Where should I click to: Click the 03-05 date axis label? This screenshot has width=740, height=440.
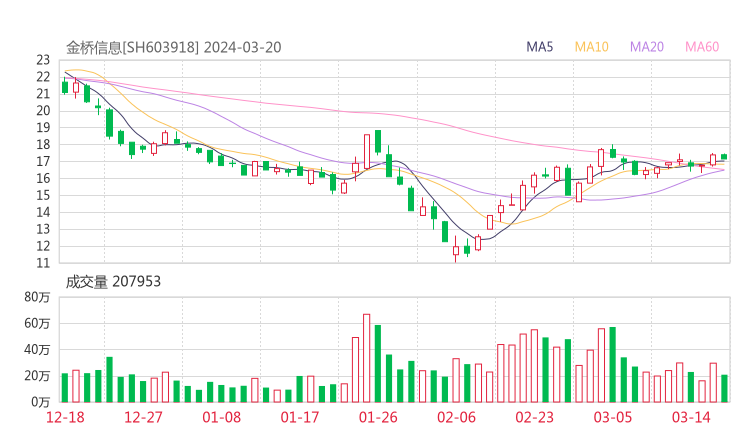[613, 417]
